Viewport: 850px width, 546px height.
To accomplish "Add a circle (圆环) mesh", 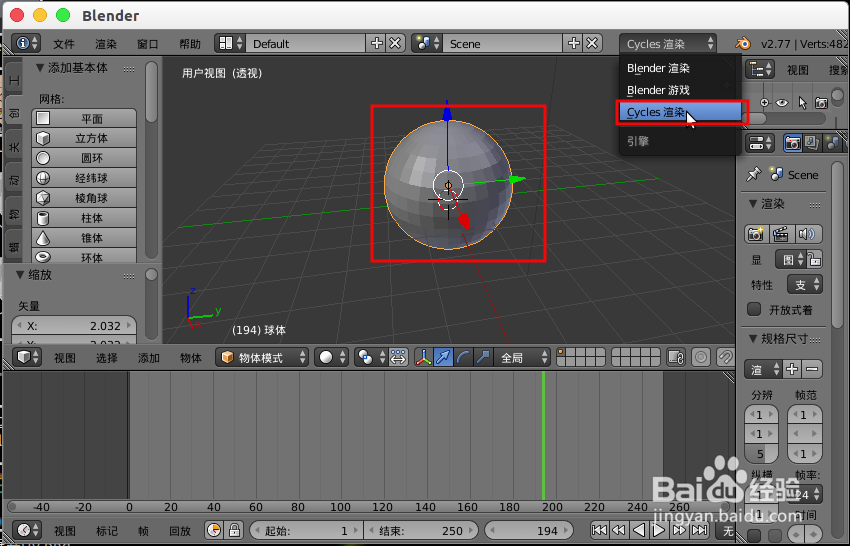I will [x=84, y=158].
